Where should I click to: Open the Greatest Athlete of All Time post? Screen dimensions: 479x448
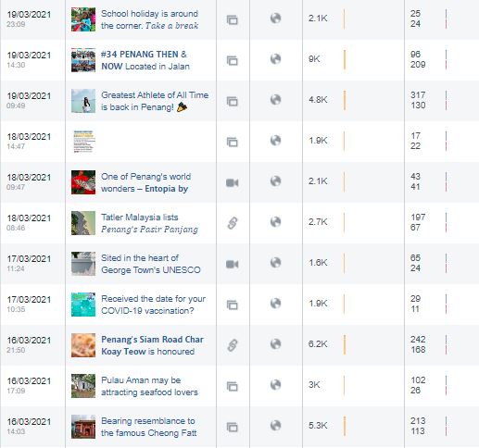coord(155,101)
